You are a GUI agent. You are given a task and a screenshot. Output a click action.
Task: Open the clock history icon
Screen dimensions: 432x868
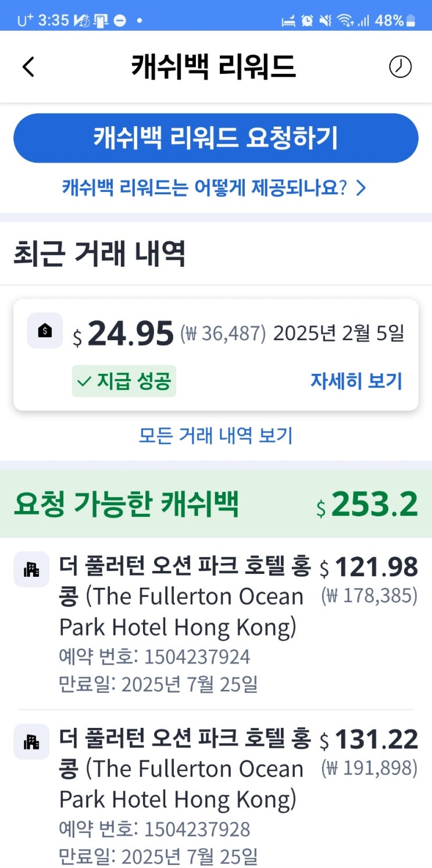[x=400, y=67]
